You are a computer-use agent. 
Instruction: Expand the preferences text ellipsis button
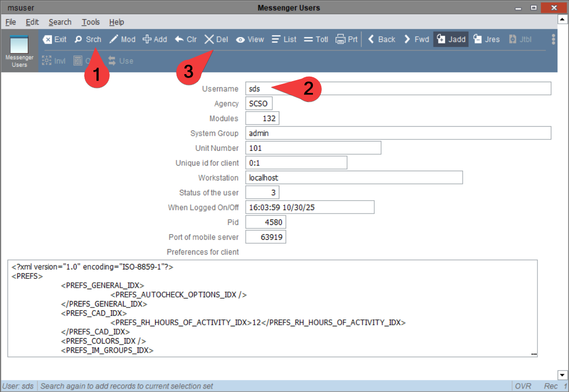(x=534, y=353)
